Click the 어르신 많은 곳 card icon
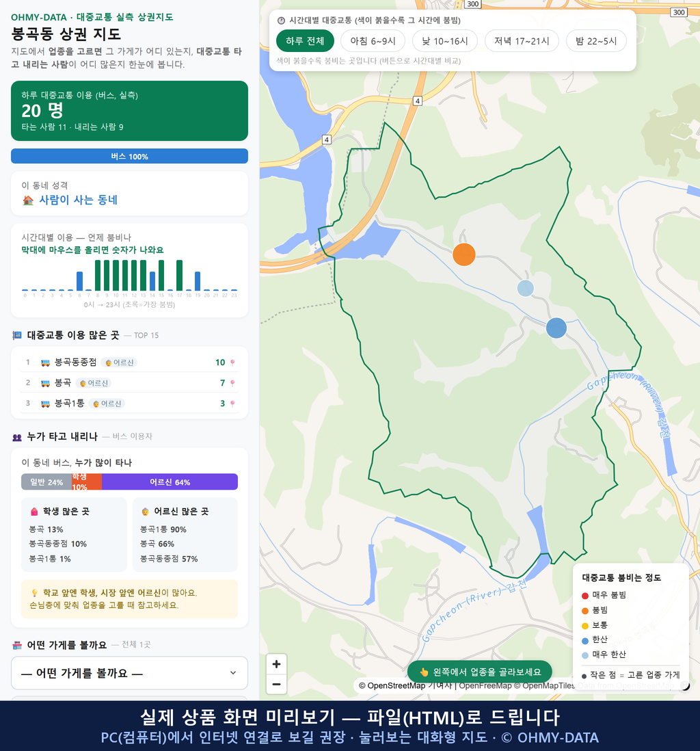The image size is (700, 751). click(x=145, y=512)
